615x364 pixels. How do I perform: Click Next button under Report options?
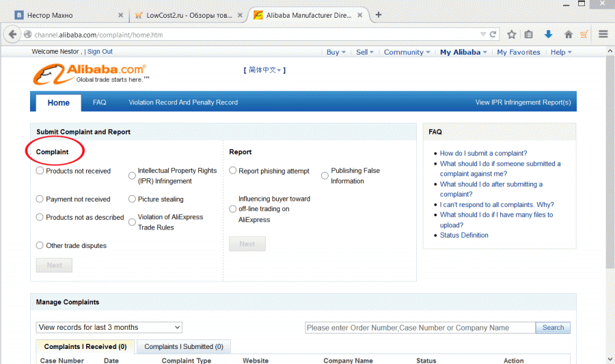[x=247, y=244]
